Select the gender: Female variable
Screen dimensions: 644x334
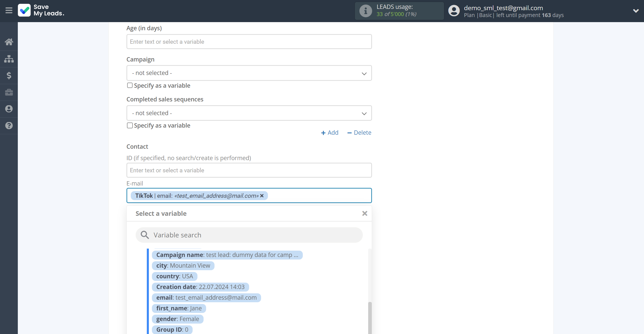pyautogui.click(x=178, y=319)
